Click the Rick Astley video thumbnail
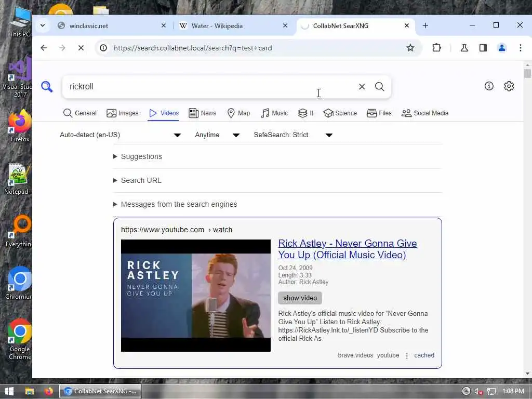The image size is (532, 399). pyautogui.click(x=196, y=296)
